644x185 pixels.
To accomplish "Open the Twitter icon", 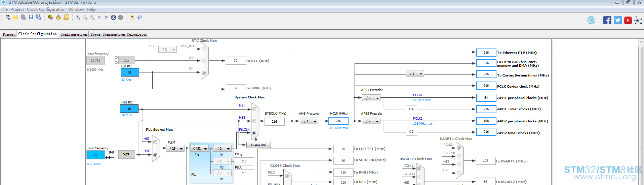I will tap(618, 20).
